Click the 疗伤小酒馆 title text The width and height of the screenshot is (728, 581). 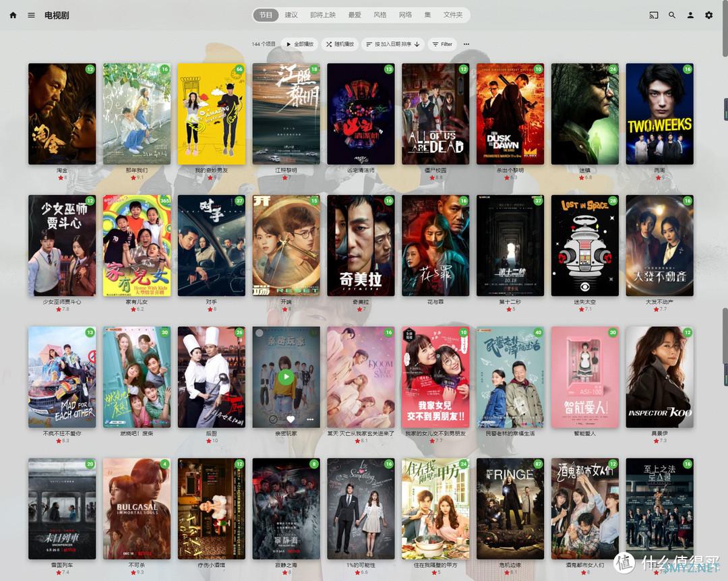[211, 565]
